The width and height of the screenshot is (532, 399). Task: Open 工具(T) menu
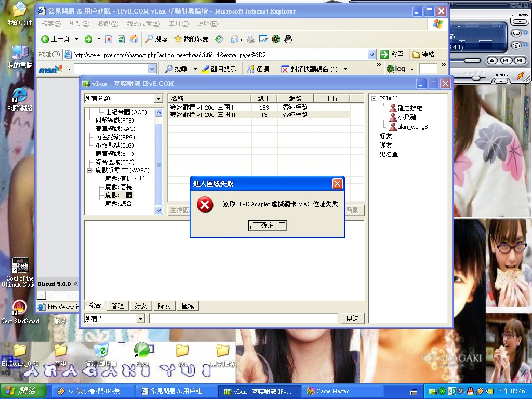179,24
